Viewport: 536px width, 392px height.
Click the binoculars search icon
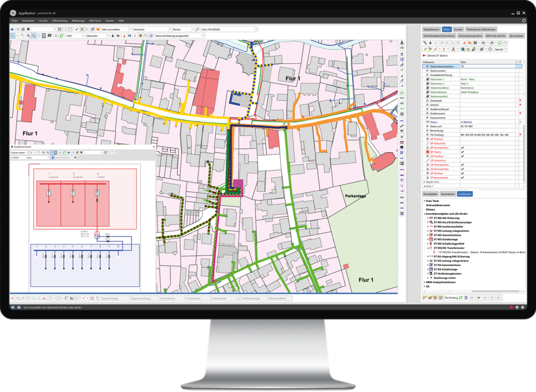(x=475, y=43)
